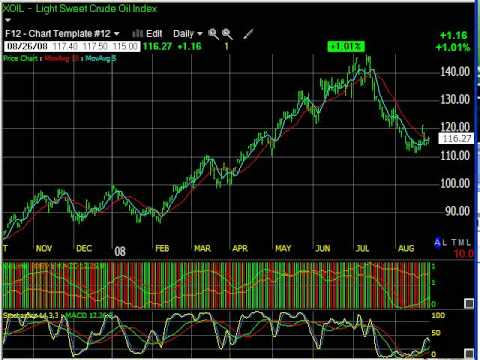This screenshot has height=360, width=480.
Task: Click the Edit button
Action: click(154, 34)
